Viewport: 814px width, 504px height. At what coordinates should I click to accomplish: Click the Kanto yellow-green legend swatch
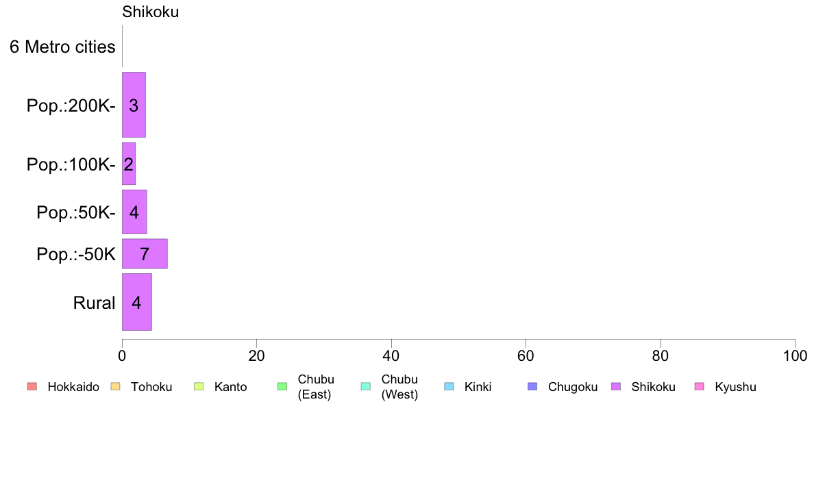tap(199, 386)
